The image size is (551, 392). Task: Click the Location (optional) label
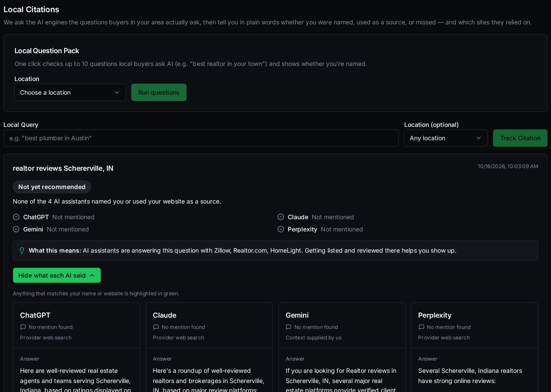point(431,125)
